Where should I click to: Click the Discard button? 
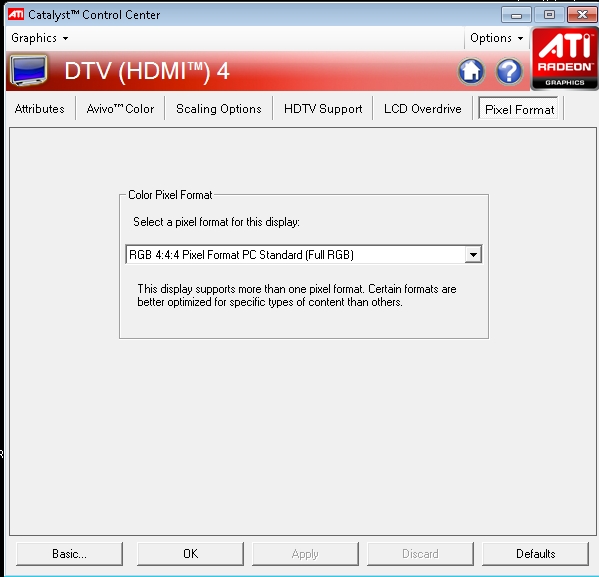click(420, 554)
